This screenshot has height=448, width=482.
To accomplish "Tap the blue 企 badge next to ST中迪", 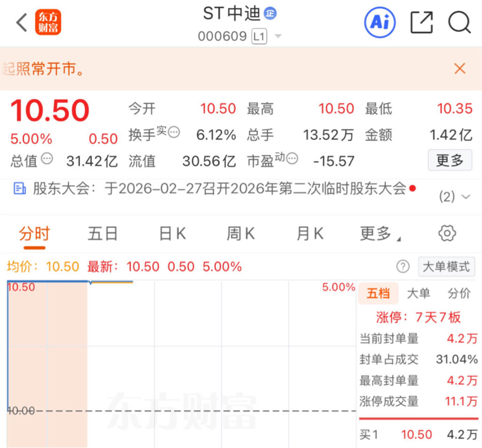I will (x=270, y=14).
